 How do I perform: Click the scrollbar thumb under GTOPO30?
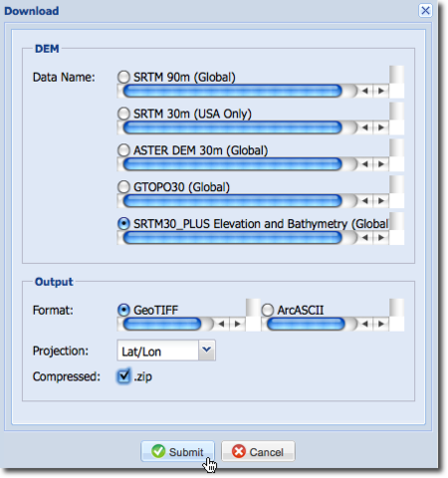(232, 200)
